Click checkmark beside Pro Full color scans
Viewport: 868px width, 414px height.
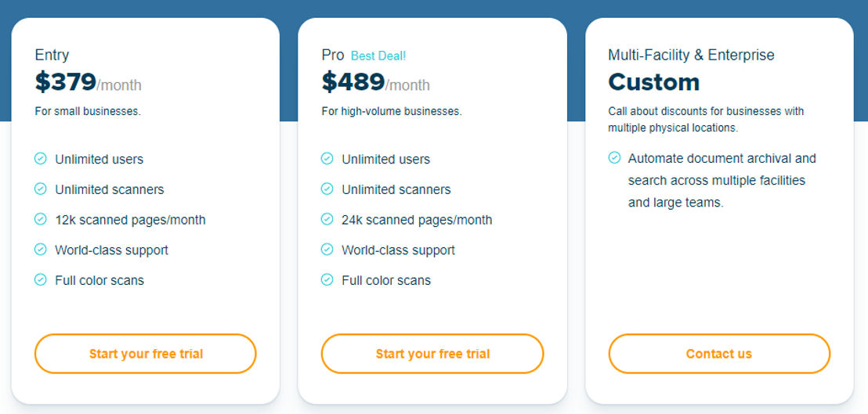pos(327,279)
